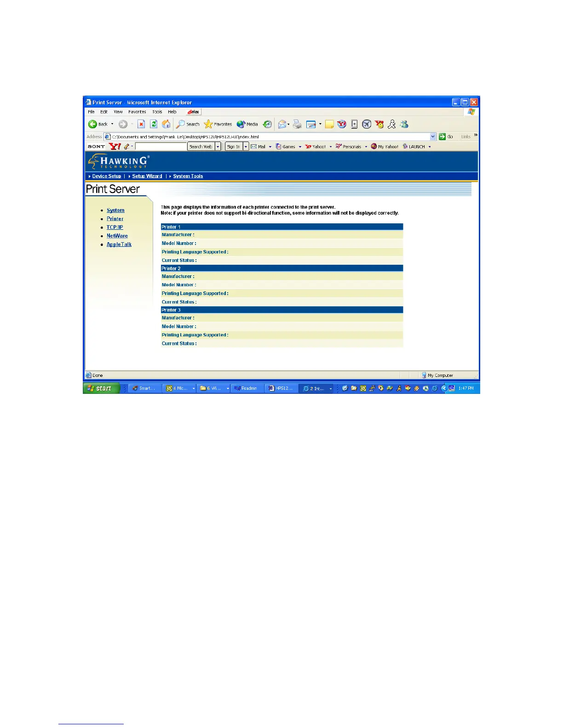The width and height of the screenshot is (563, 728).
Task: Open the Yahoo Games dropdown
Action: tap(300, 147)
